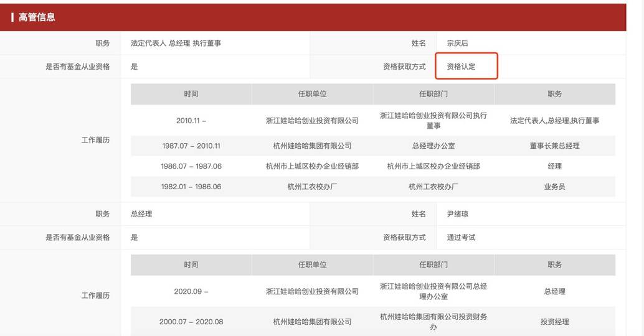Click 任职部门 column header in second table
Viewport: 644px width, 336px height.
click(x=433, y=265)
